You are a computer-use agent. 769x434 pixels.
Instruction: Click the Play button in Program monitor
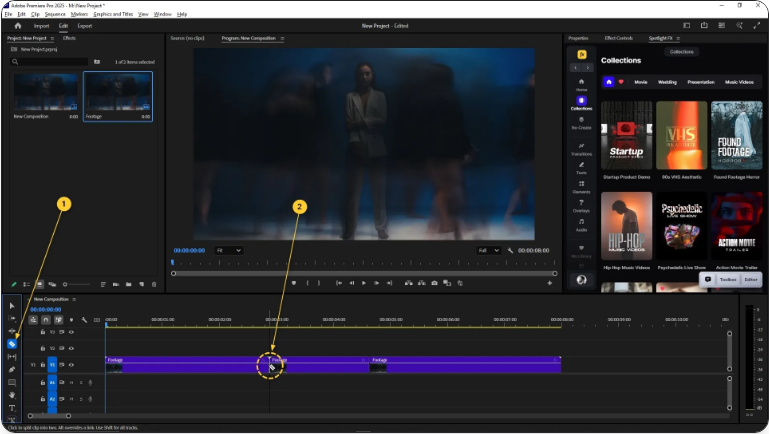[364, 283]
